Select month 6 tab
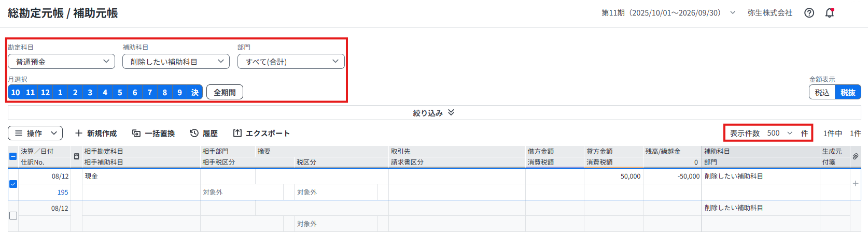868x235 pixels. coord(135,92)
